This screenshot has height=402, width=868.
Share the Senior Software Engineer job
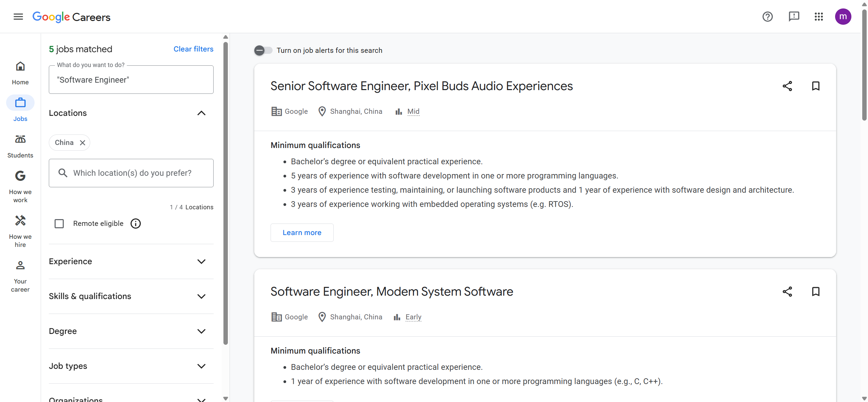pyautogui.click(x=787, y=86)
